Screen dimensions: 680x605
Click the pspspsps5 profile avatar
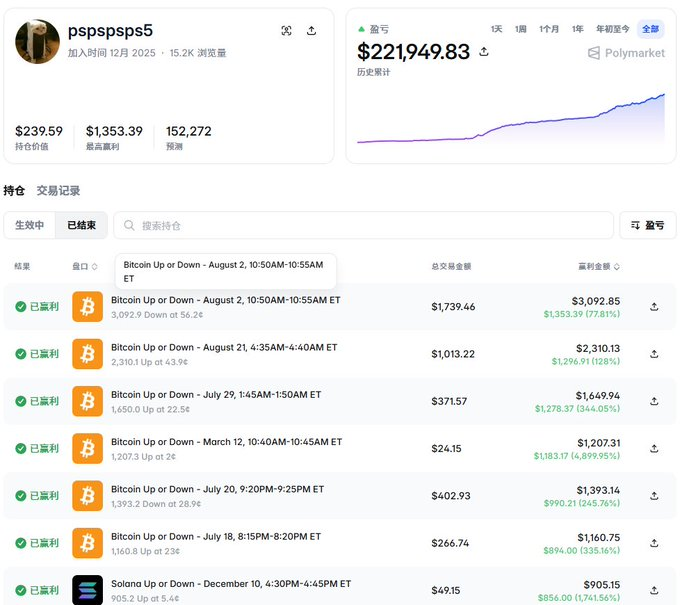point(37,41)
